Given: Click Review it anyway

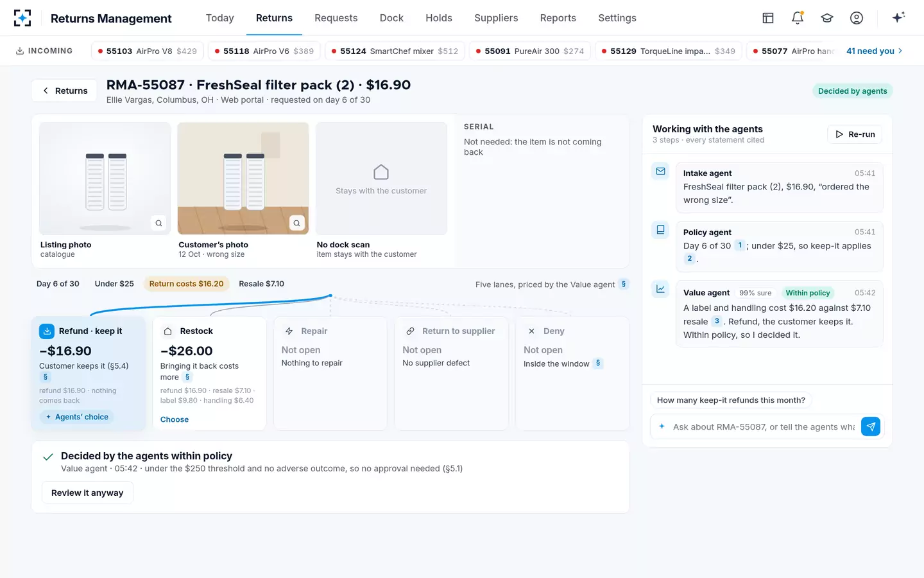Looking at the screenshot, I should [87, 493].
